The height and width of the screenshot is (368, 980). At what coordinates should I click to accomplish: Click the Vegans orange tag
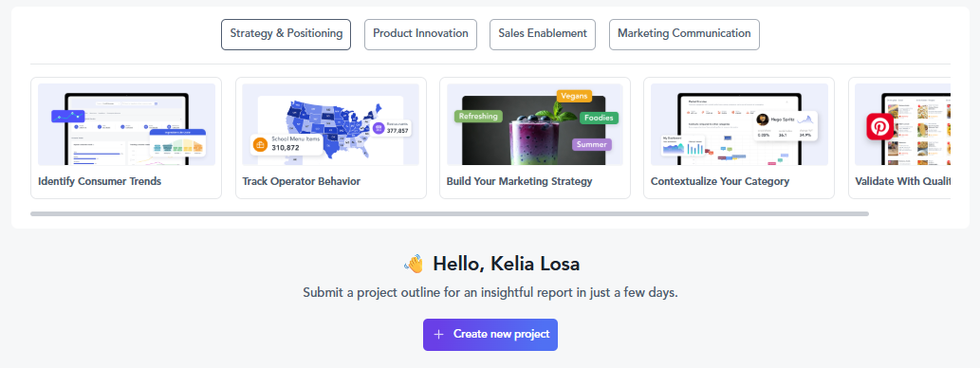[574, 96]
